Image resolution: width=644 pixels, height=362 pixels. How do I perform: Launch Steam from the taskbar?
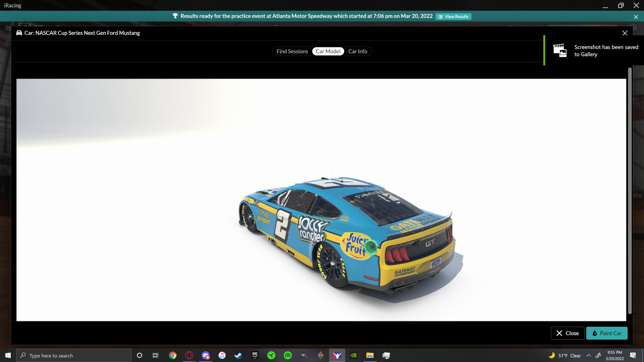[238, 355]
